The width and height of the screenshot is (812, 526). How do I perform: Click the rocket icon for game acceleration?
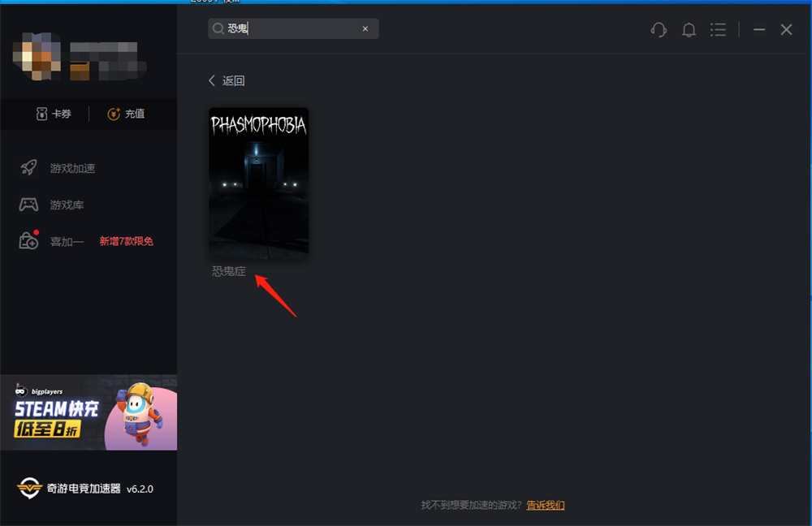tap(28, 168)
